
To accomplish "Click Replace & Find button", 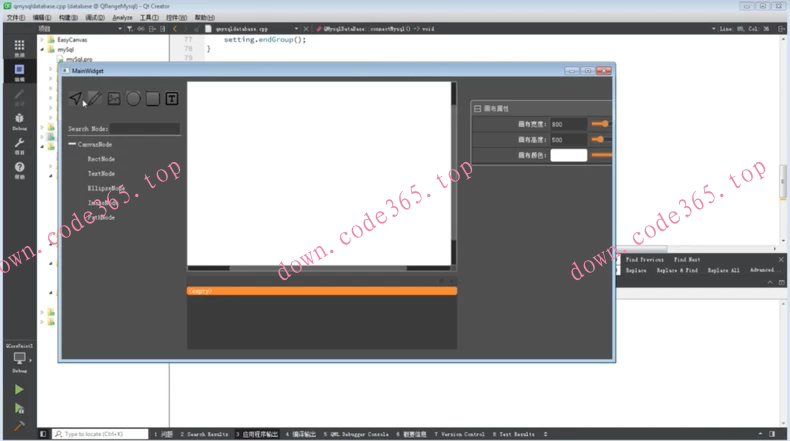I will 677,271.
